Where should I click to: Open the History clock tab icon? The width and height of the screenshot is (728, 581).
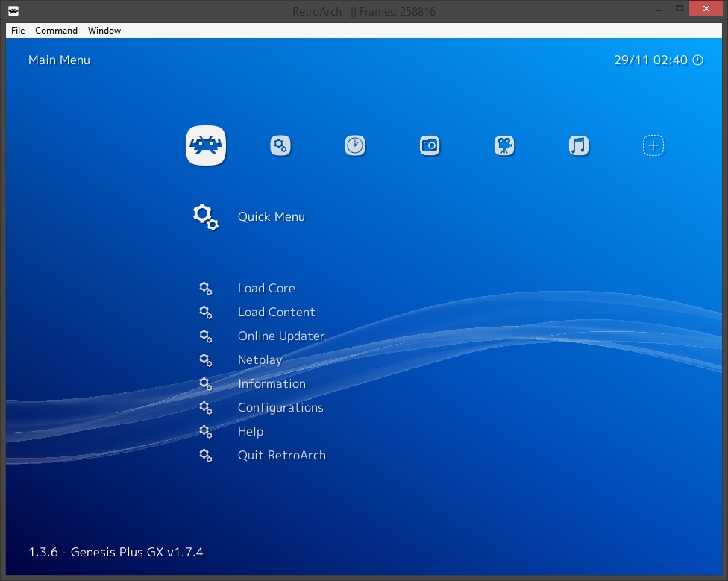click(x=355, y=145)
